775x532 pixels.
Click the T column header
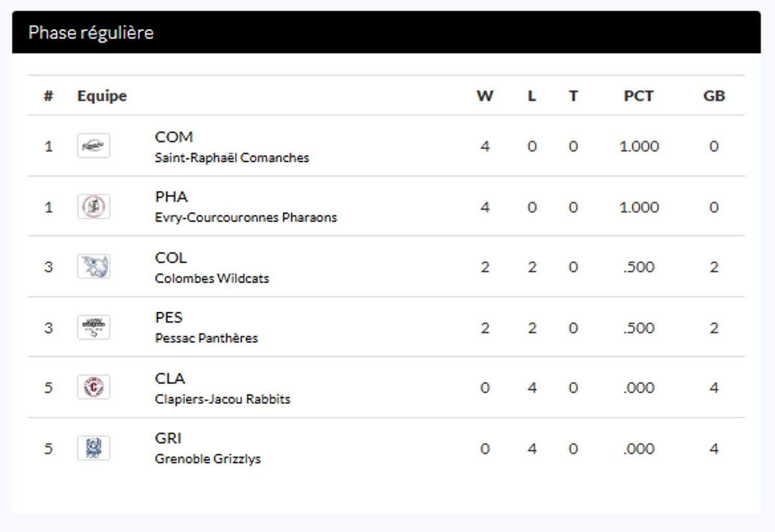pos(573,96)
